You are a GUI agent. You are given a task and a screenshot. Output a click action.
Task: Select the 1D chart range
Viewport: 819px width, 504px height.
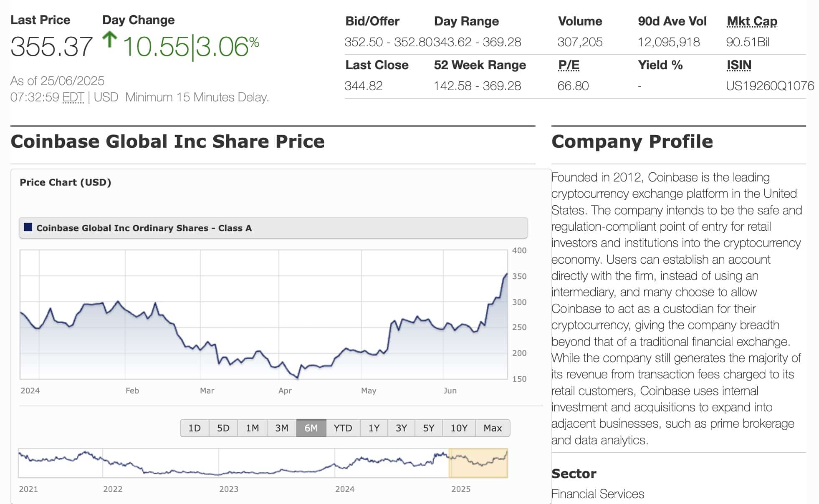click(x=195, y=428)
